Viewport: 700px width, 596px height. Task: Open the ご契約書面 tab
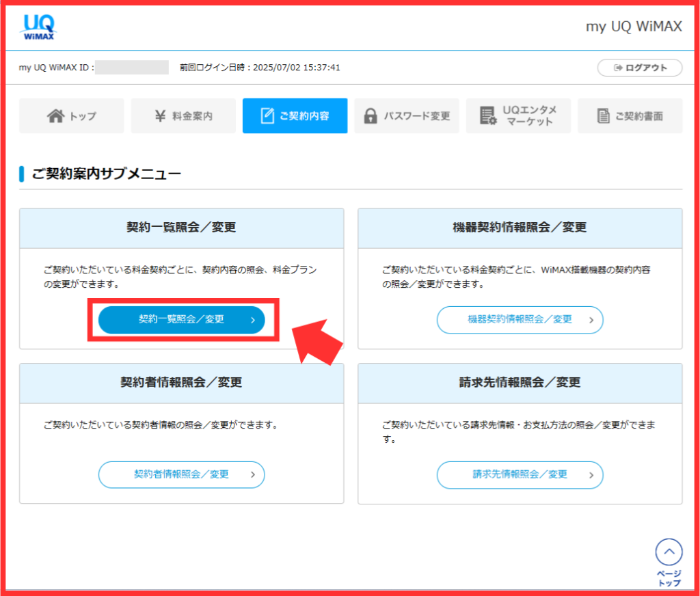point(630,116)
